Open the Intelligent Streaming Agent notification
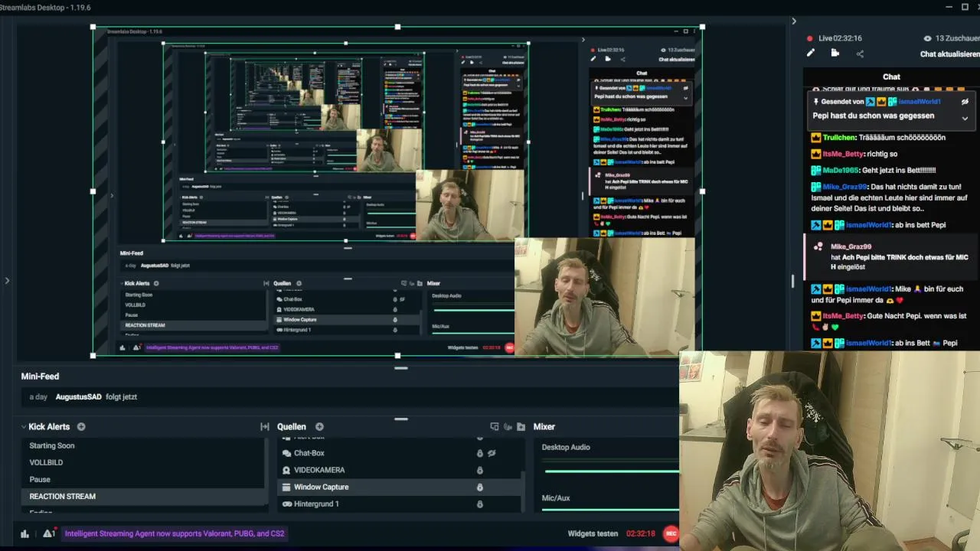Viewport: 980px width, 551px height. coord(175,533)
